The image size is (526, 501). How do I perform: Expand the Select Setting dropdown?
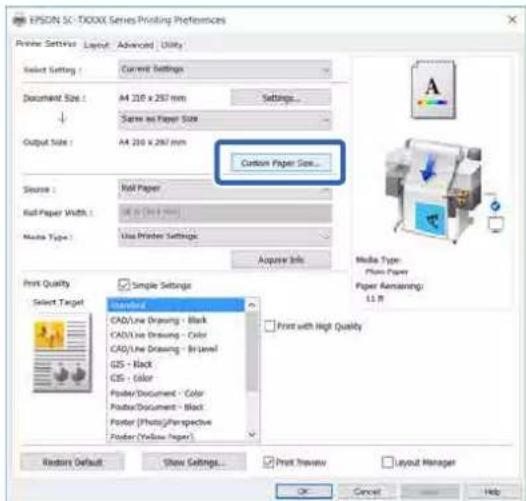(x=225, y=69)
